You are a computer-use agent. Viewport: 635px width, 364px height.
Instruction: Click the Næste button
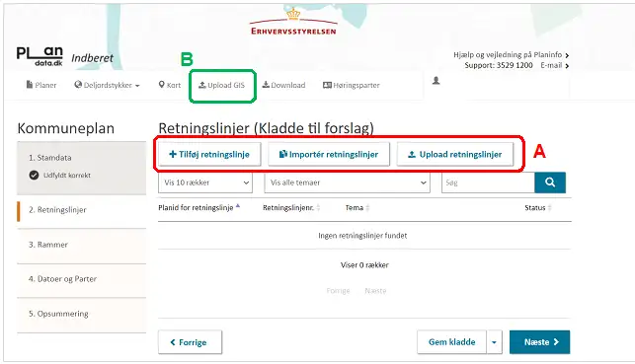[x=540, y=342]
